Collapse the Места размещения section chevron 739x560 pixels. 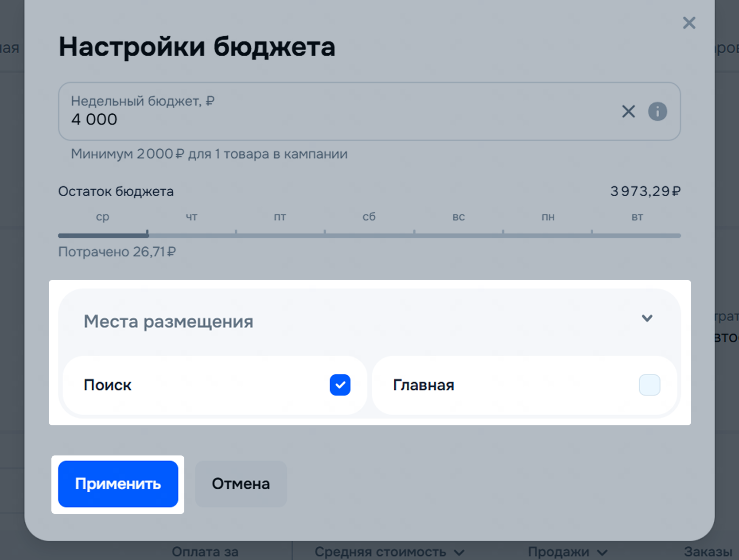[647, 319]
